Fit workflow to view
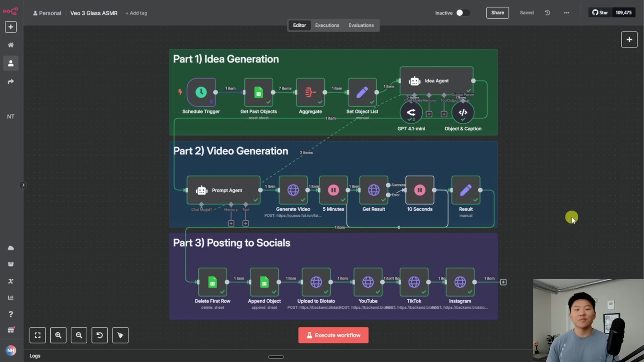Viewport: 644px width, 362px height. [37, 335]
